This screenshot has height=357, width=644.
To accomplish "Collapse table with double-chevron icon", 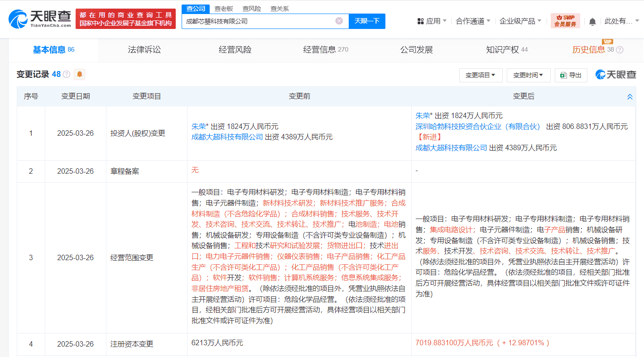I will [x=630, y=96].
